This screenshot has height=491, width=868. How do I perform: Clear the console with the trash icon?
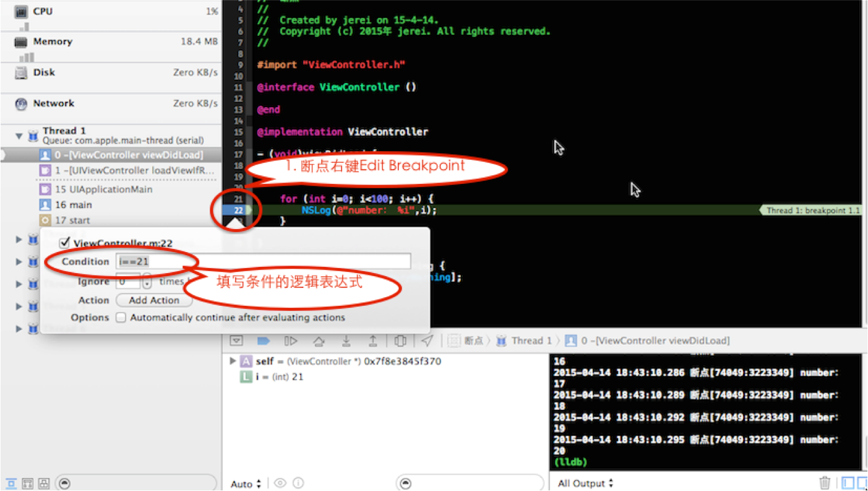point(825,483)
